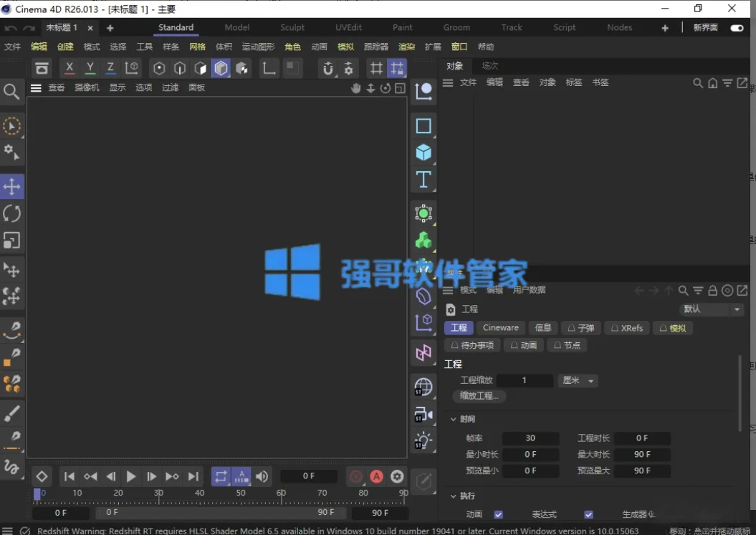756x535 pixels.
Task: Click frame 40 on the timeline ruler
Action: [x=200, y=494]
